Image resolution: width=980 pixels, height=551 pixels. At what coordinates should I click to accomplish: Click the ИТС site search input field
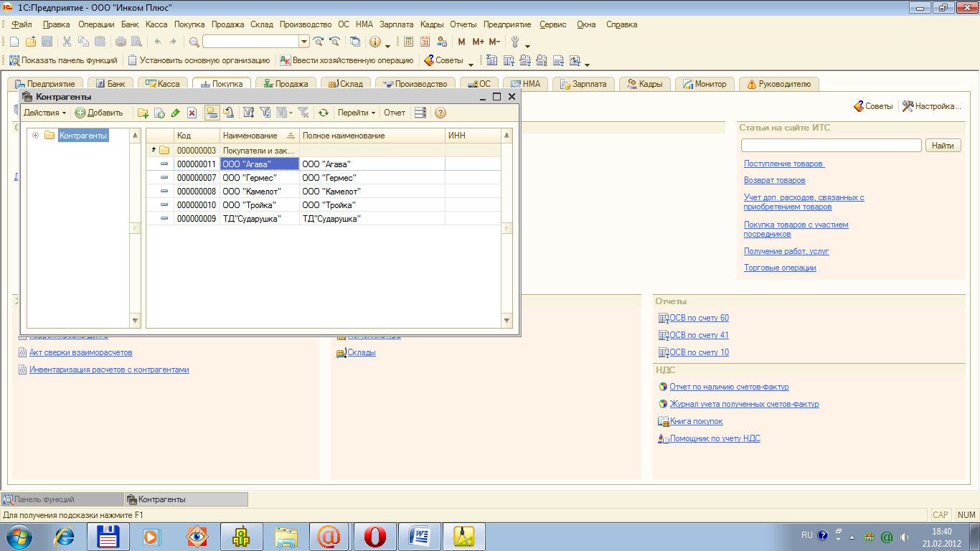click(831, 146)
